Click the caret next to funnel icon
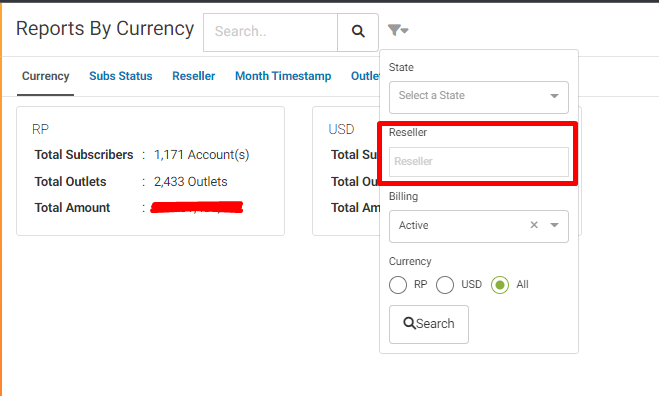 (x=405, y=30)
